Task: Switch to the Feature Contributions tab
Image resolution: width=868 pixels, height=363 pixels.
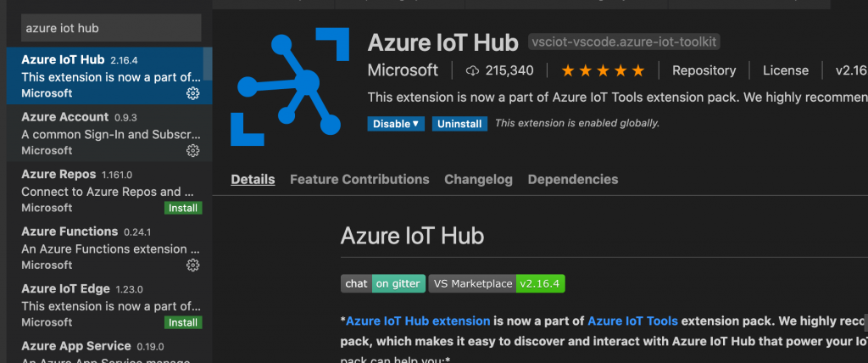Action: 359,180
